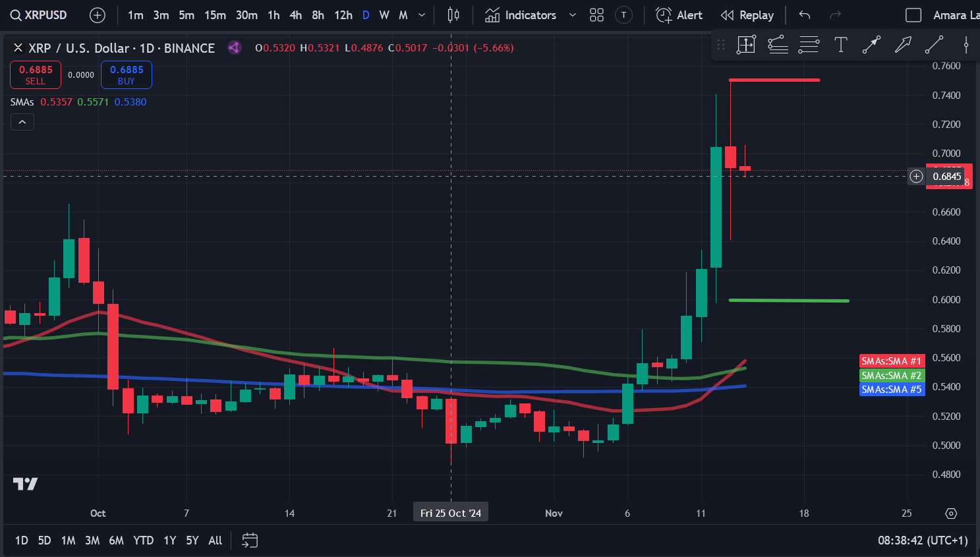Screen dimensions: 980x557
Task: Open timezone menu at 08:38:42 (UTC+1)
Action: (923, 541)
